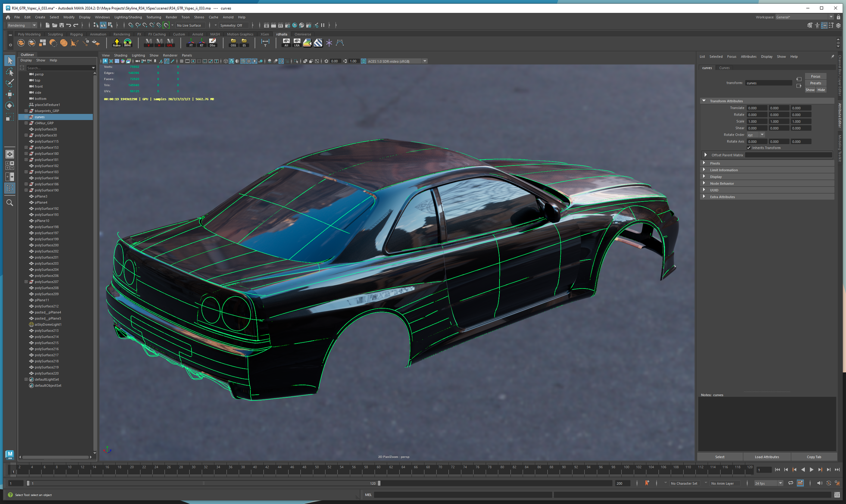The image size is (846, 504).
Task: Click the set bookmark icon by range slider
Action: coord(647,483)
